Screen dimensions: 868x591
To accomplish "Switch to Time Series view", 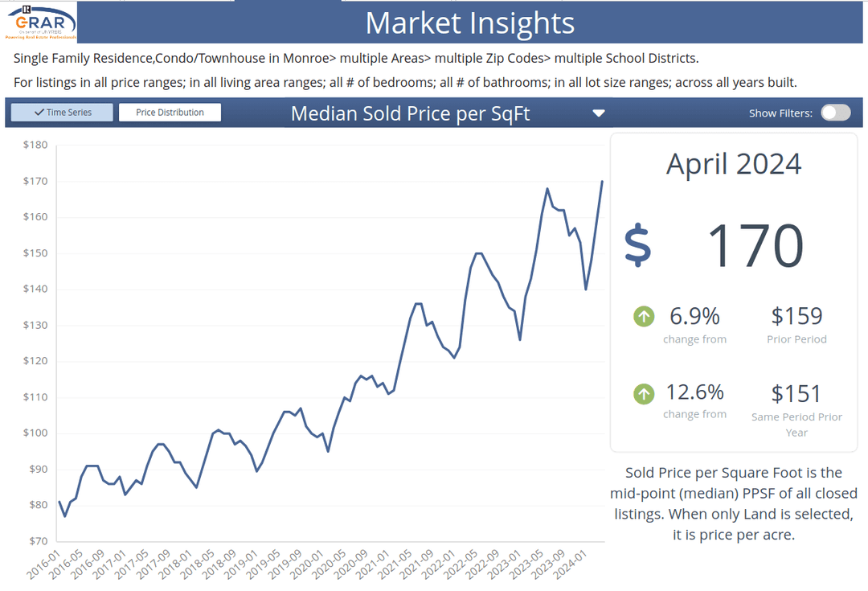I will point(63,113).
